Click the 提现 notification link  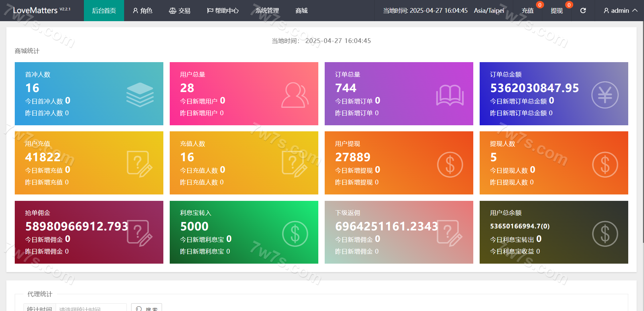(x=557, y=11)
